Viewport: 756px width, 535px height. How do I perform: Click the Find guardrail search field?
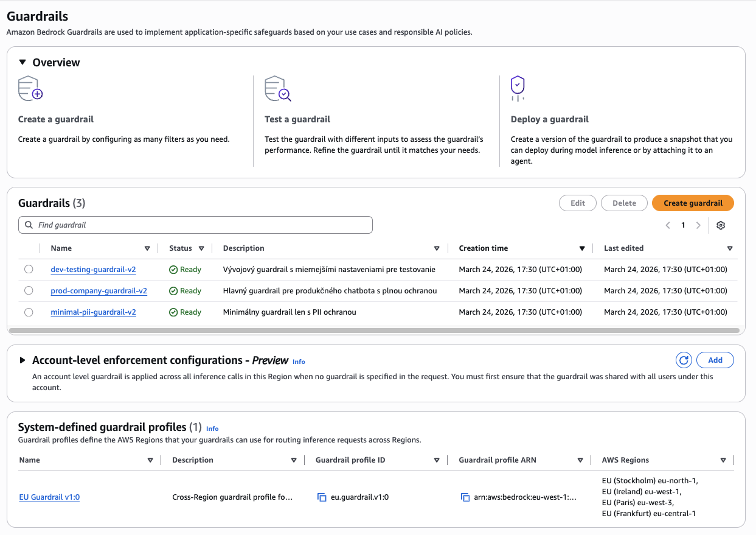coord(195,225)
